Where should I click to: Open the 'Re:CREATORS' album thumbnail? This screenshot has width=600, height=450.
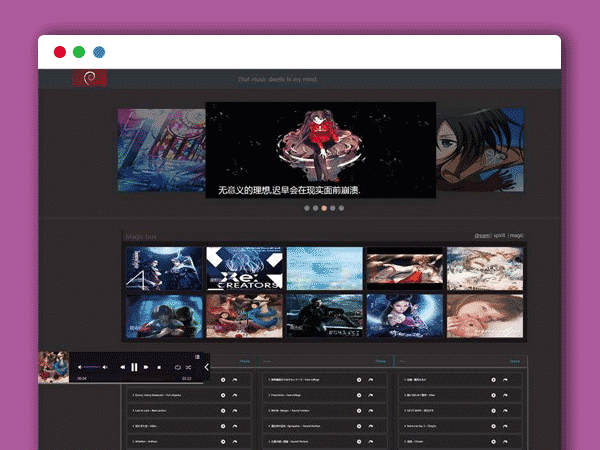click(x=245, y=268)
